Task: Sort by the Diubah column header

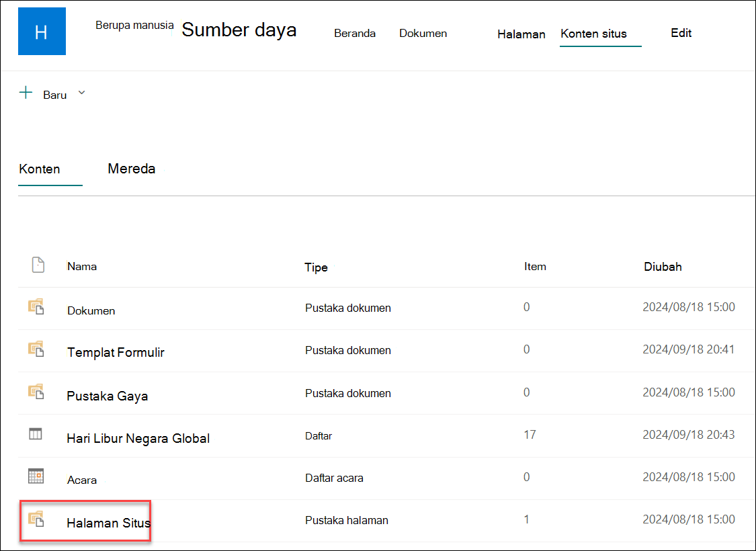Action: coord(663,267)
